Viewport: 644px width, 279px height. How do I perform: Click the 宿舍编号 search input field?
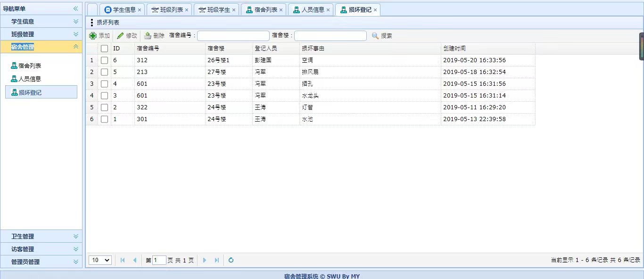233,36
